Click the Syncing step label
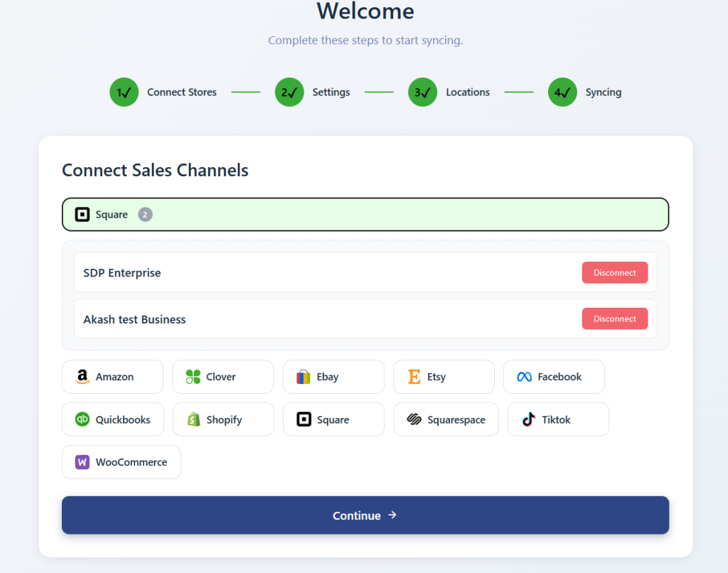Viewport: 728px width, 573px height. tap(603, 92)
